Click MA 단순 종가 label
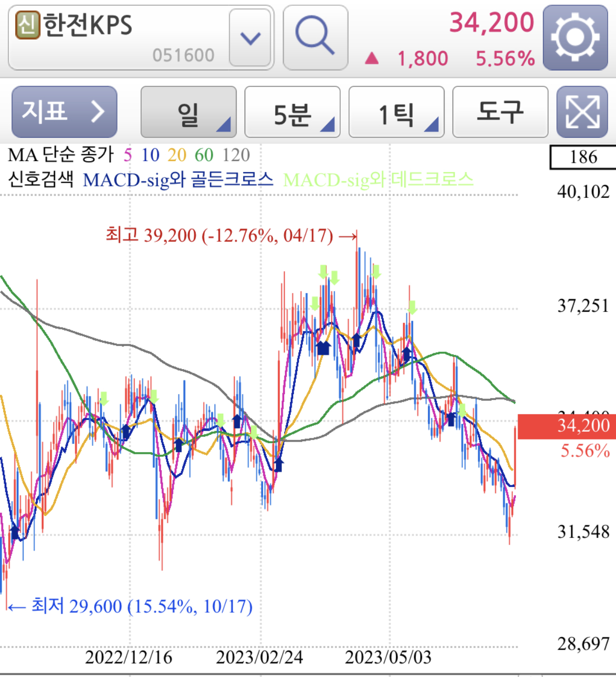This screenshot has width=616, height=677. pos(61,155)
